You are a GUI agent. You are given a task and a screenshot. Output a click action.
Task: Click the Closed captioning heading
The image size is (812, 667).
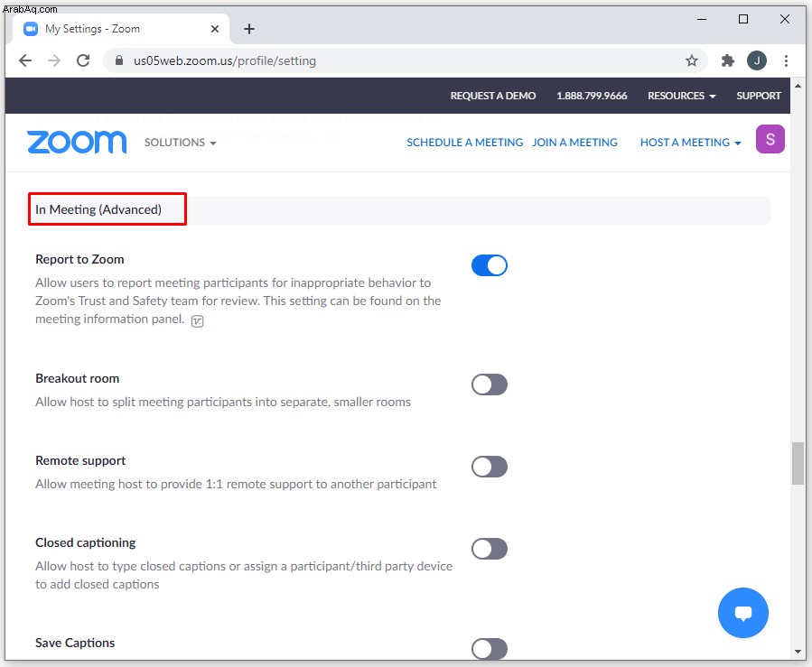[x=86, y=542]
